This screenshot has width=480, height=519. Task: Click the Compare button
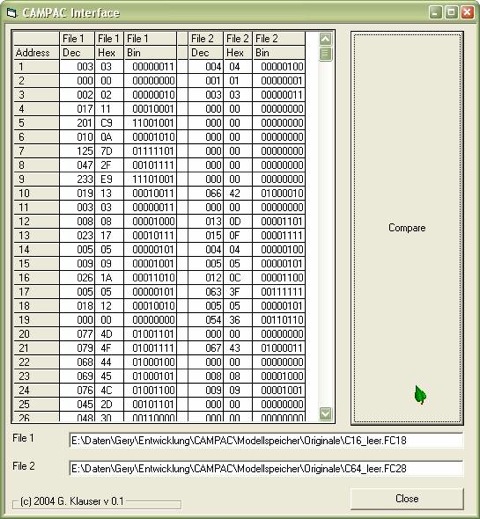(407, 228)
